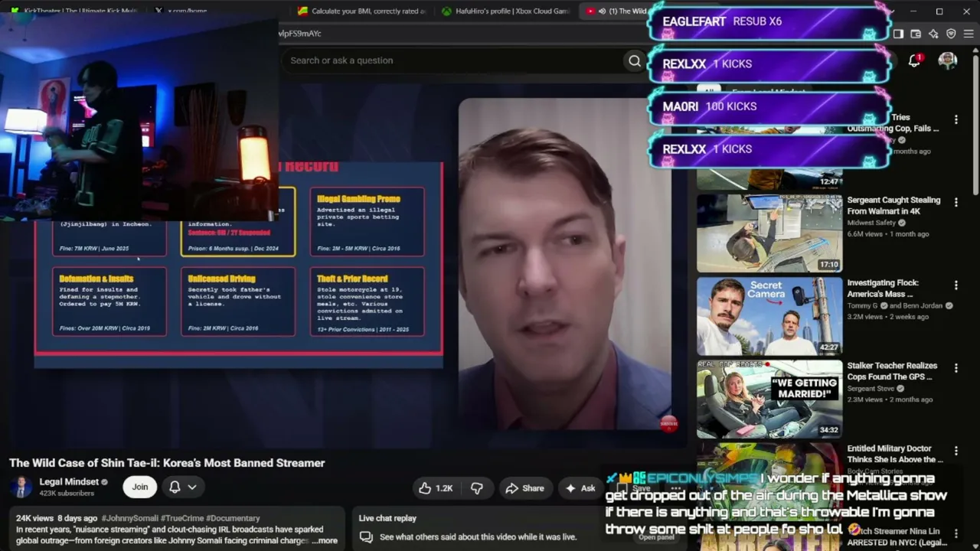Click the search magnifier icon

point(634,60)
